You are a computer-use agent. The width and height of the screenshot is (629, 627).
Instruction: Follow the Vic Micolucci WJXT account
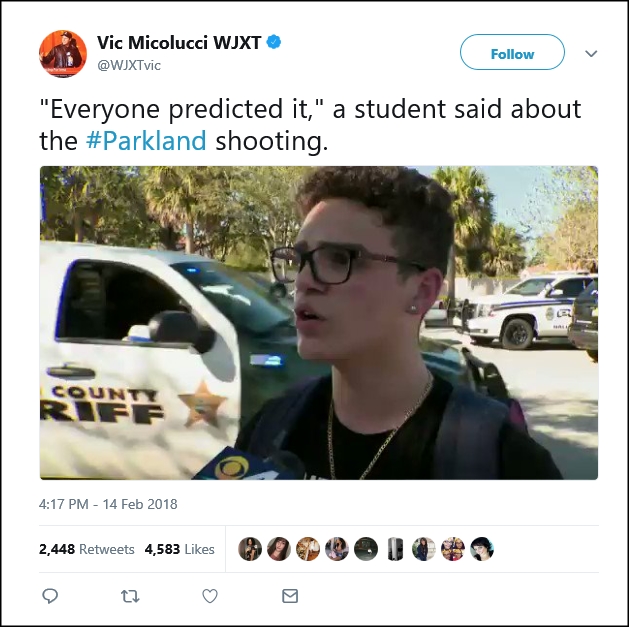coord(512,52)
